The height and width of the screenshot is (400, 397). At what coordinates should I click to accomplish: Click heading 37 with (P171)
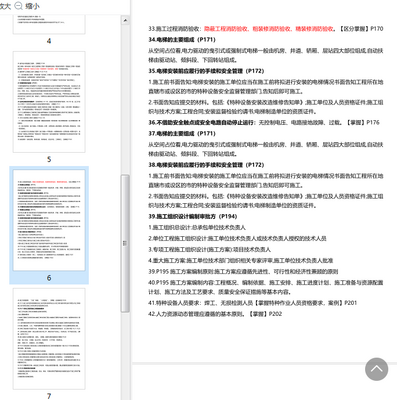[x=182, y=133]
